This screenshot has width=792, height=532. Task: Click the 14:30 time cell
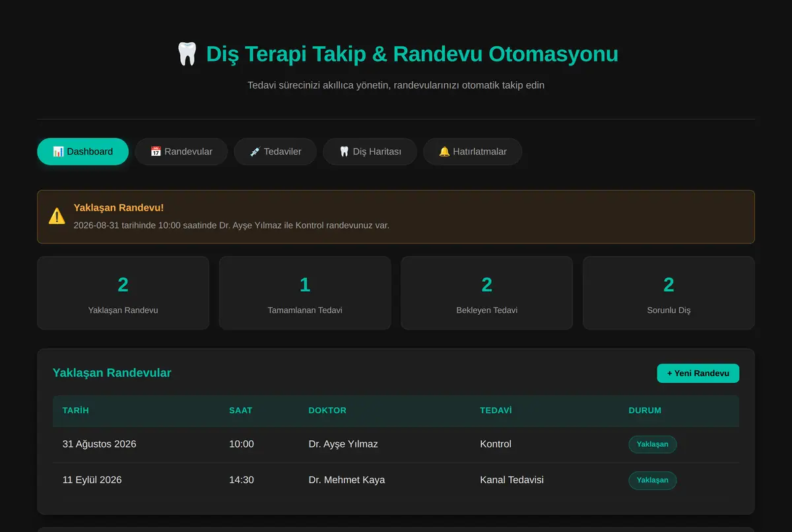click(242, 479)
